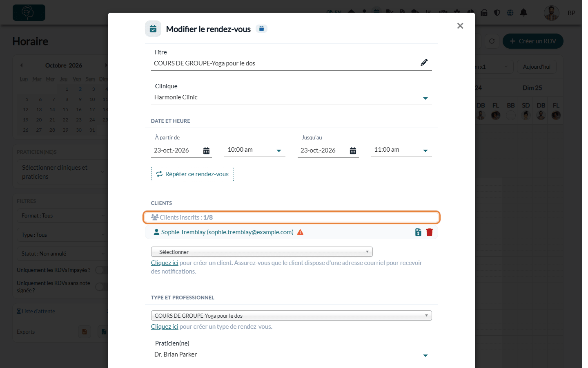Open the Statut : Non annulé filter
Screen dimensions: 588x368
click(x=63, y=254)
